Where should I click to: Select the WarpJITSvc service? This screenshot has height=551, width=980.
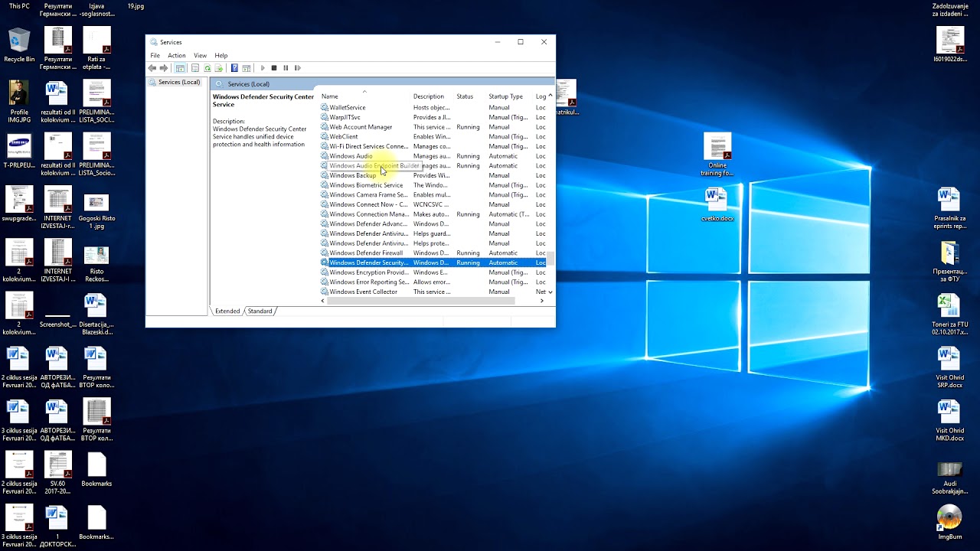(x=433, y=117)
